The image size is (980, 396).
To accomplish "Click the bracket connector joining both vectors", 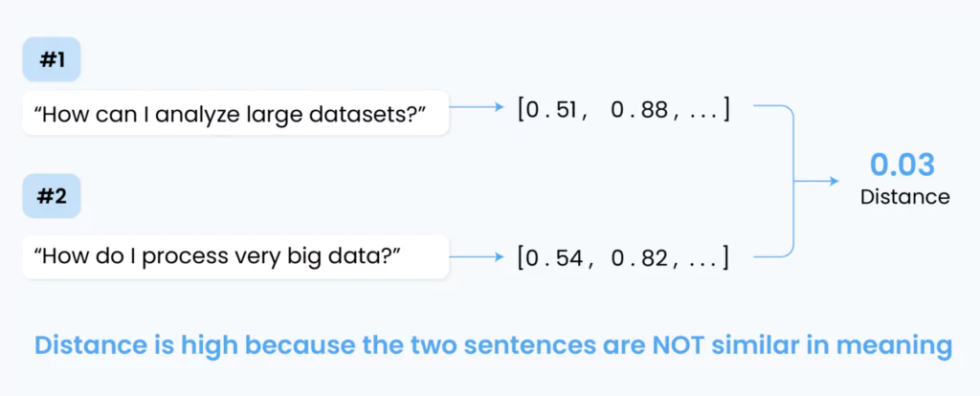I will (x=775, y=181).
